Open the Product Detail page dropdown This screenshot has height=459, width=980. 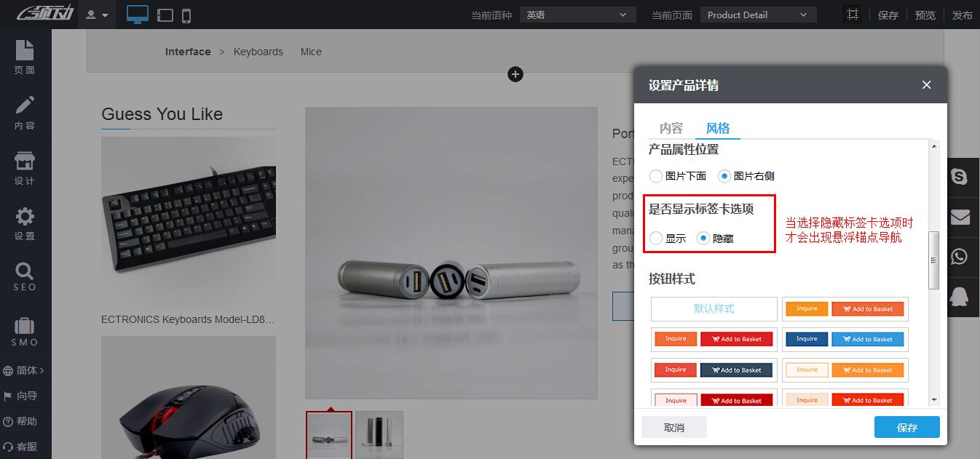(757, 15)
